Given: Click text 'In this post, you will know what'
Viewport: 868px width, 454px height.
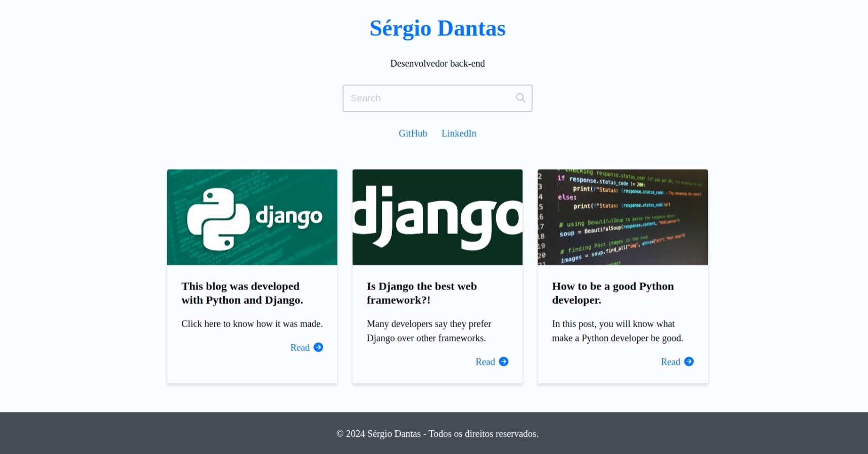Looking at the screenshot, I should click(613, 324).
